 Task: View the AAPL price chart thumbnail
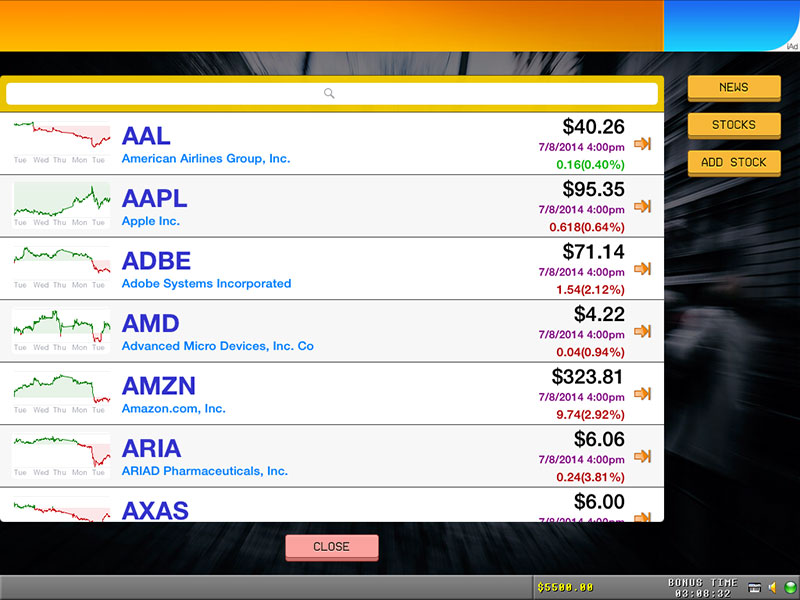(61, 205)
